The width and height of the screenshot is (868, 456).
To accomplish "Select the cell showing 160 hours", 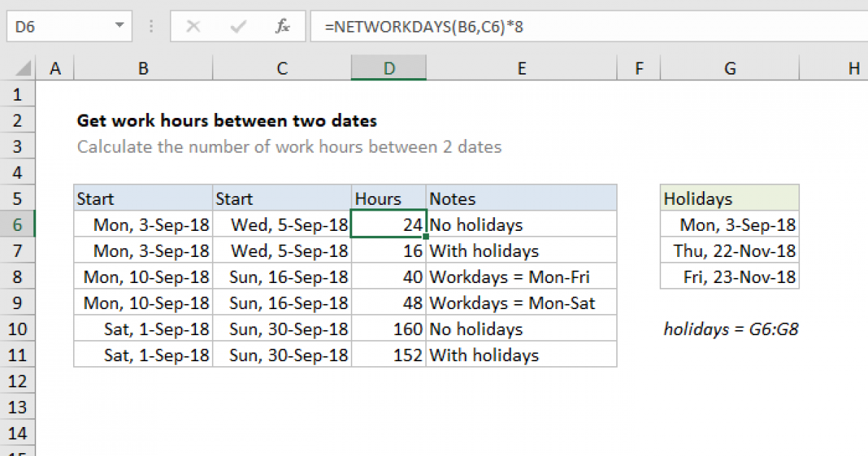I will point(388,329).
